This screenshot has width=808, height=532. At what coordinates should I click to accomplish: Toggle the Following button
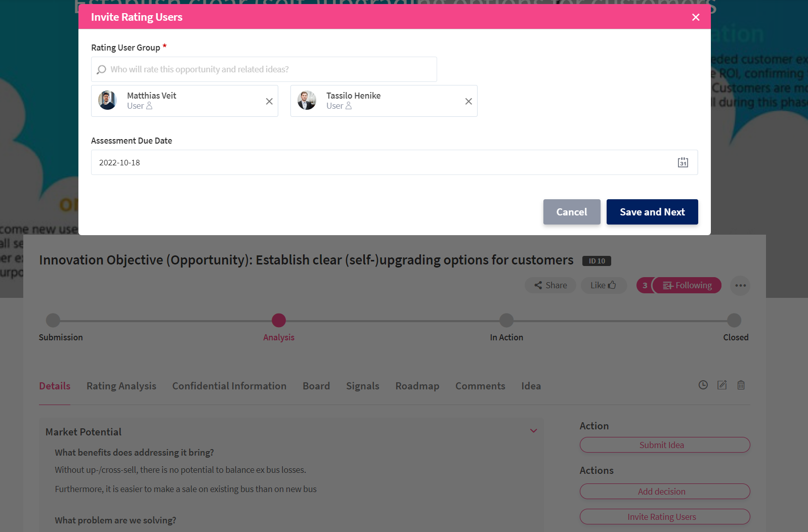687,286
